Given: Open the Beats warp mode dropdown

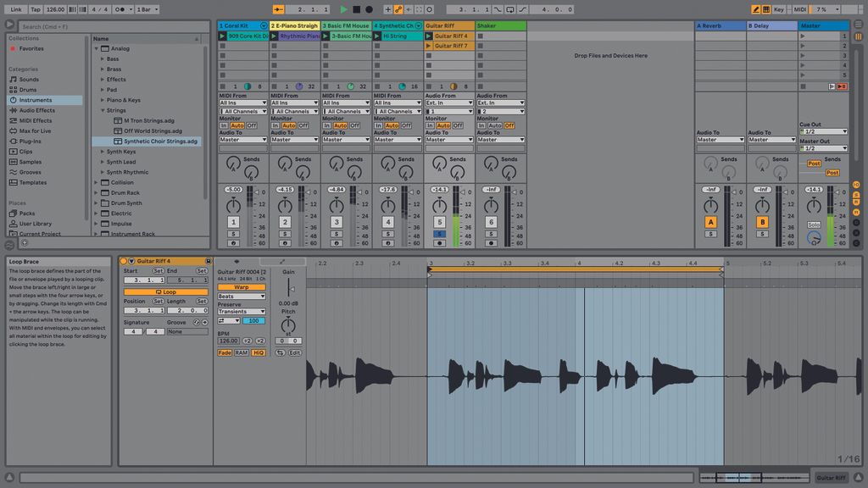Looking at the screenshot, I should (241, 296).
